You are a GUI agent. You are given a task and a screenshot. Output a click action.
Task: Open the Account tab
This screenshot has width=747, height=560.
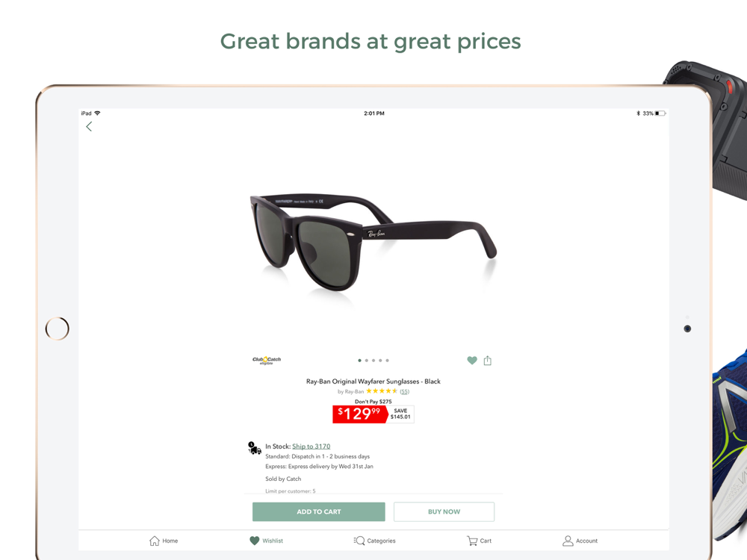pos(580,541)
